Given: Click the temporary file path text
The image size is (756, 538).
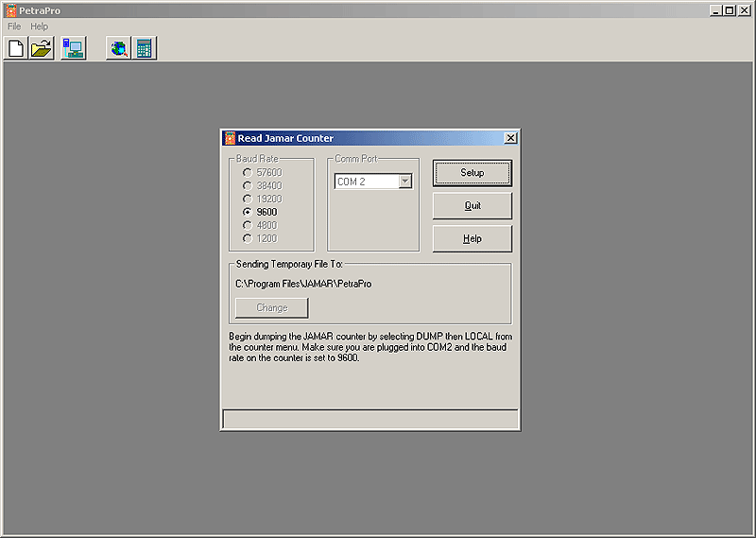Looking at the screenshot, I should (303, 284).
